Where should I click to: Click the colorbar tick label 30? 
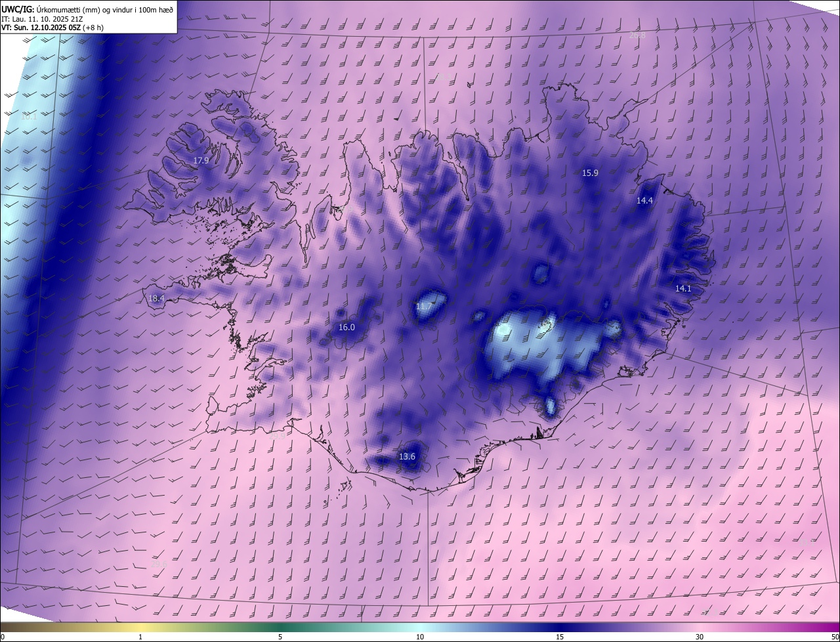(700, 637)
